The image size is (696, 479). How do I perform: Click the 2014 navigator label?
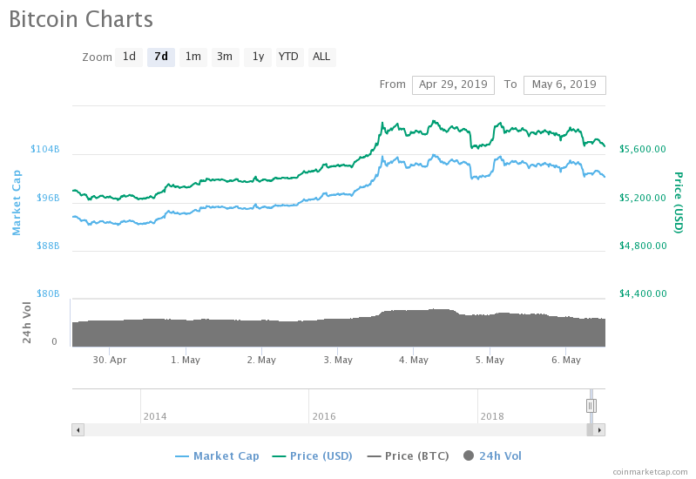tap(155, 416)
